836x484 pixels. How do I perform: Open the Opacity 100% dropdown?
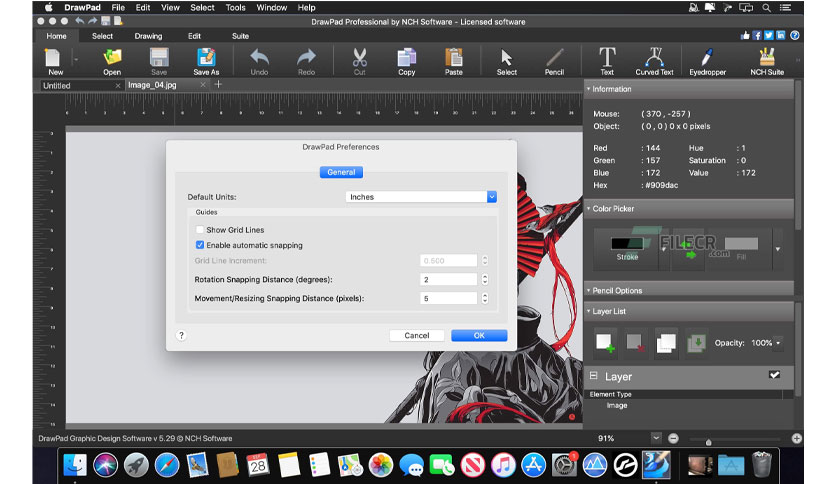pyautogui.click(x=778, y=343)
